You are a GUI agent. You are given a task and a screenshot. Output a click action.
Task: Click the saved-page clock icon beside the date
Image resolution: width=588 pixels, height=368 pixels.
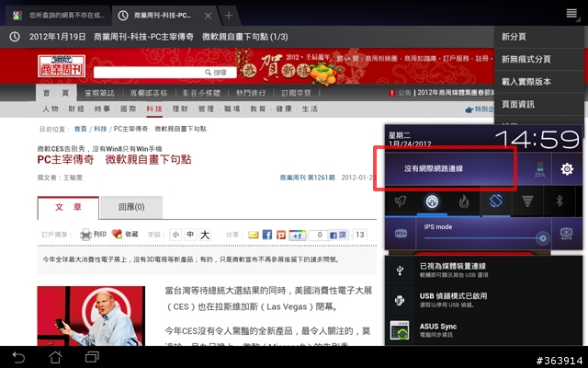pos(15,37)
